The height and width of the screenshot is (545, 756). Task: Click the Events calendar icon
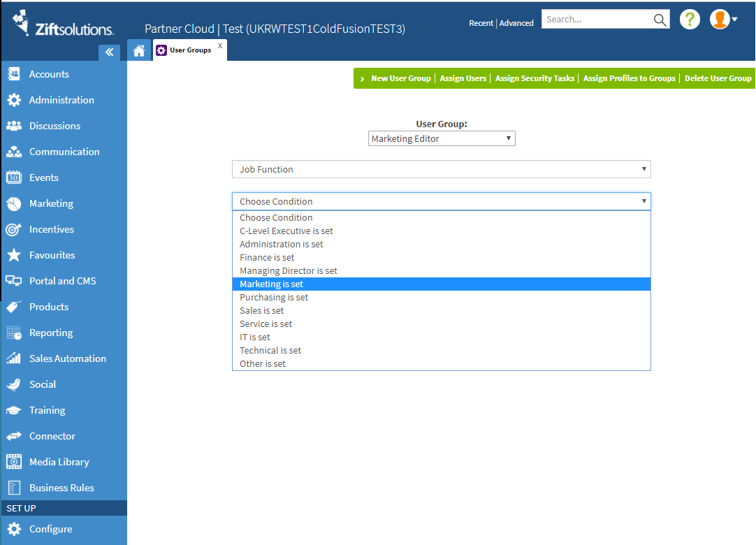coord(14,177)
